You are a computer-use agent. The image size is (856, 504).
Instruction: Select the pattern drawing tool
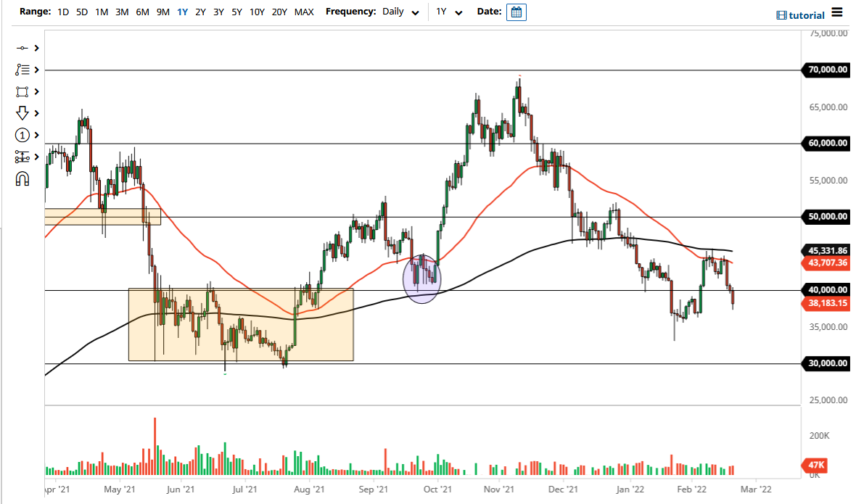(22, 70)
